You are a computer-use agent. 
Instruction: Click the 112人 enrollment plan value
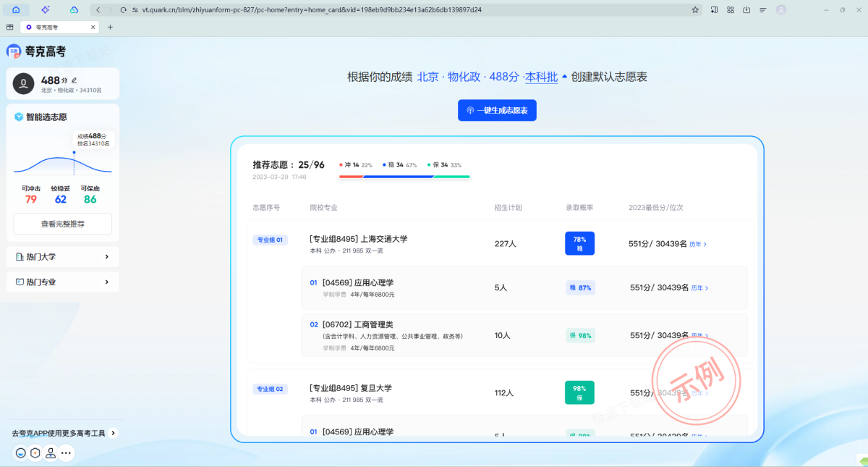tap(504, 393)
